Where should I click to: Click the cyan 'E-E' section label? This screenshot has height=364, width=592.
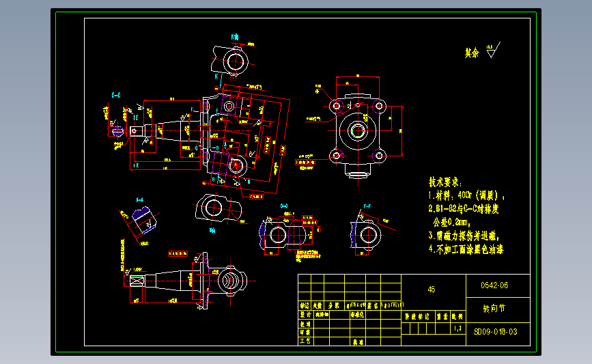pyautogui.click(x=116, y=95)
